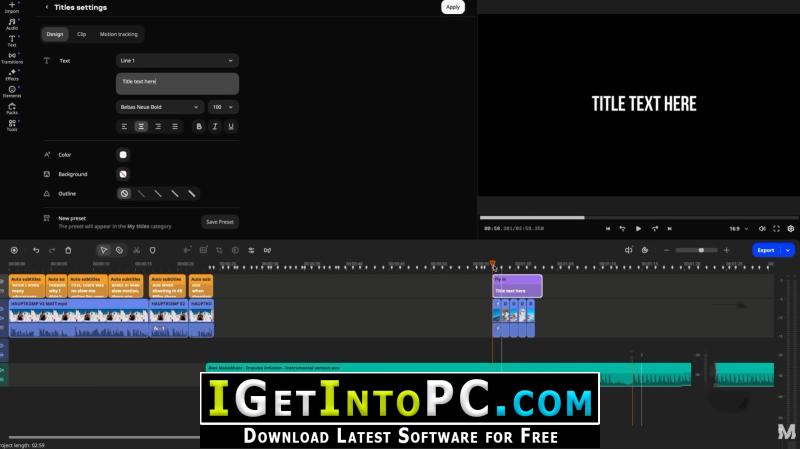Open the 16:9 aspect ratio dropdown
This screenshot has width=800, height=449.
tap(738, 229)
